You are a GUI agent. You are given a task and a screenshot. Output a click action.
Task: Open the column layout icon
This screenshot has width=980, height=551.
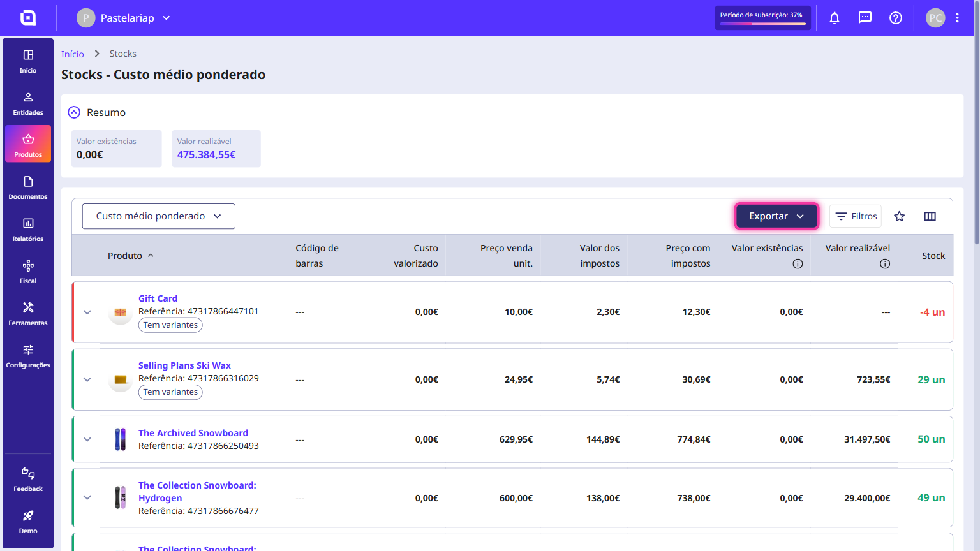[930, 216]
